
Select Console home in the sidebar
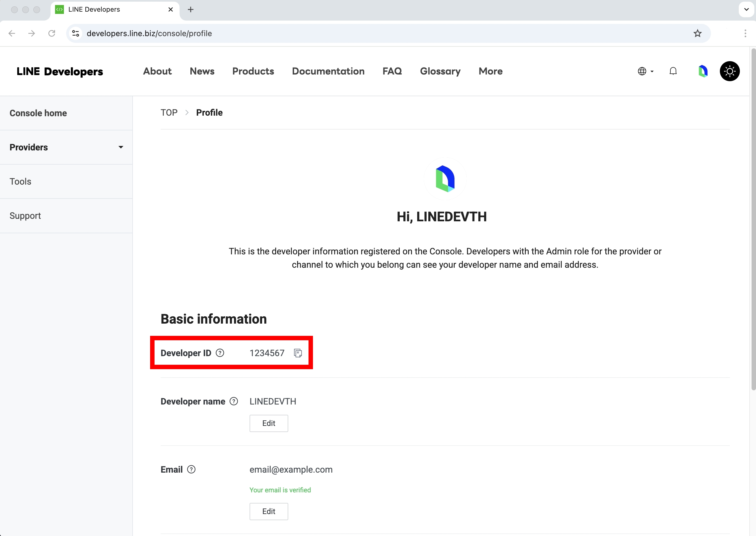coord(38,113)
